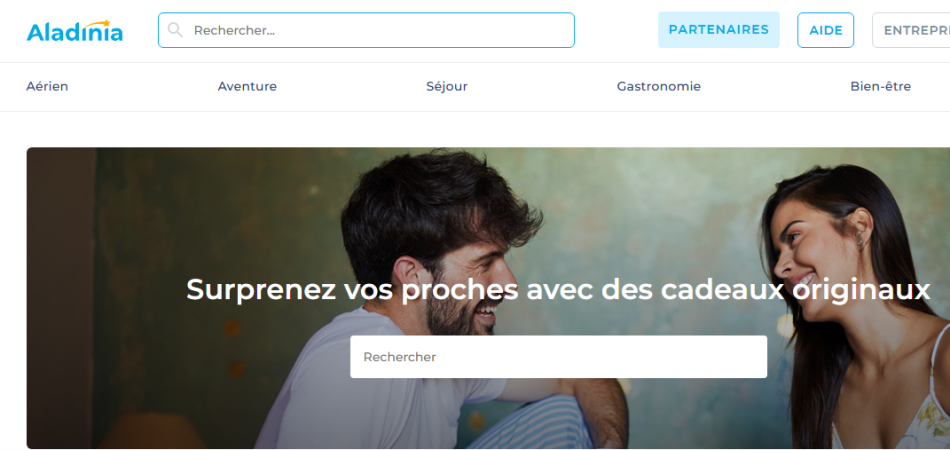Viewport: 950px width, 450px height.
Task: Click the dark left edge of the hero banner
Action: click(x=61, y=298)
